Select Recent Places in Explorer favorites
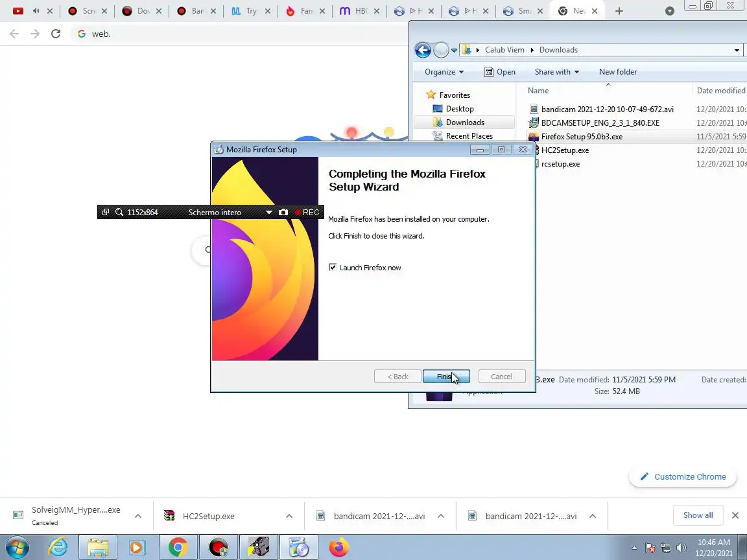Viewport: 747px width, 560px height. click(x=469, y=136)
